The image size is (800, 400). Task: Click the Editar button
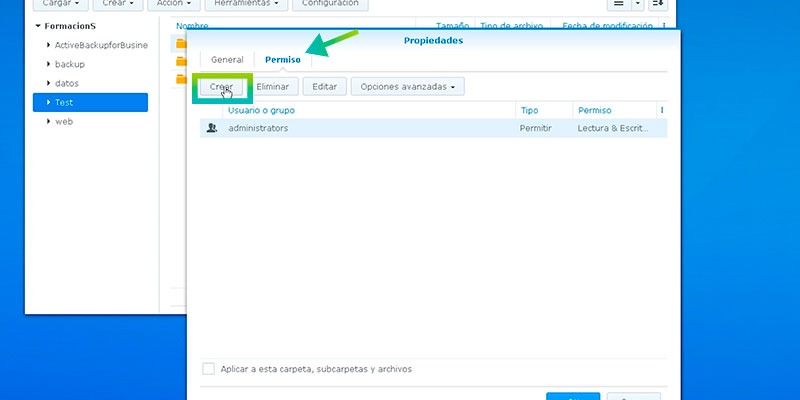pos(324,87)
